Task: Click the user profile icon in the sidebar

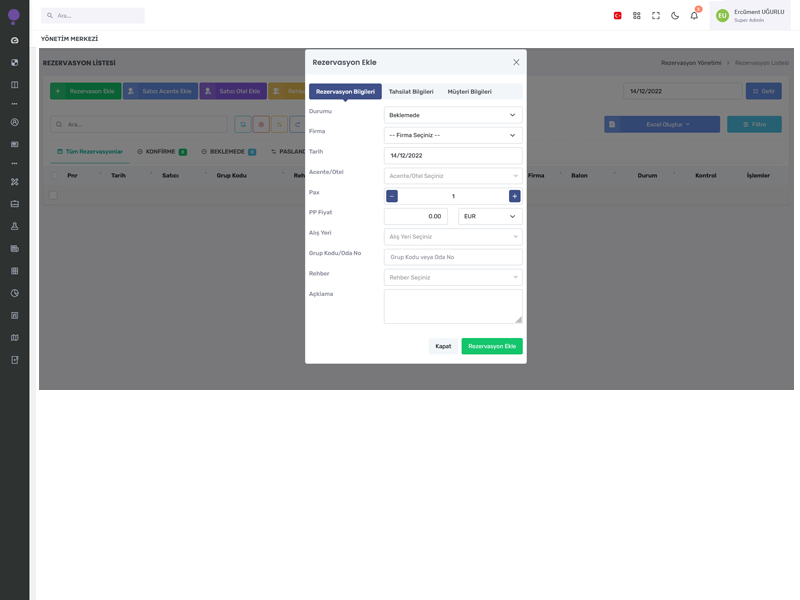Action: [x=14, y=122]
